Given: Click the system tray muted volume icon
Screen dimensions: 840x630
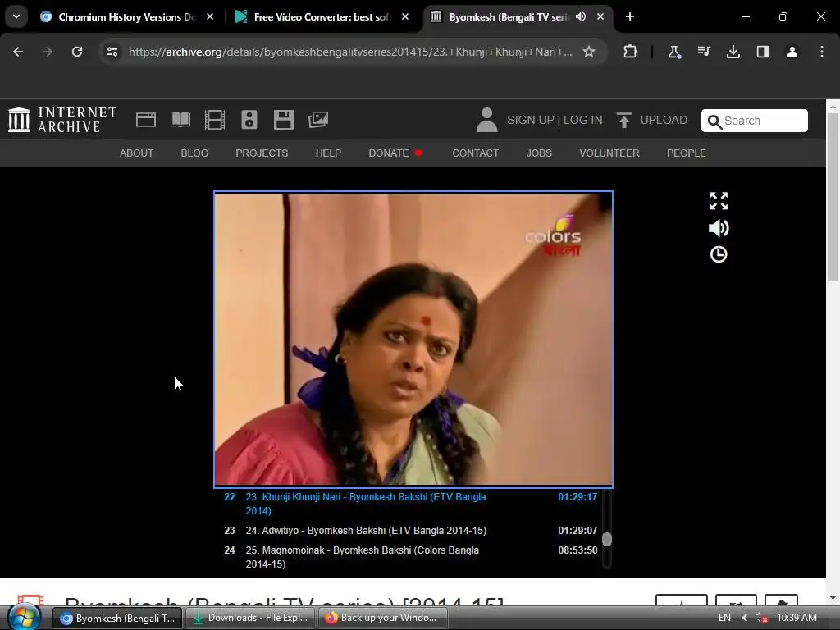Looking at the screenshot, I should [761, 618].
